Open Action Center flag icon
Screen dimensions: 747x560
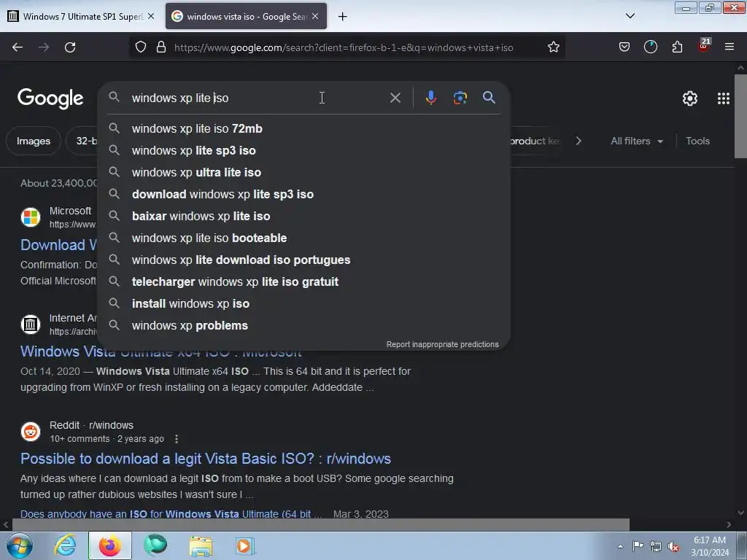638,546
